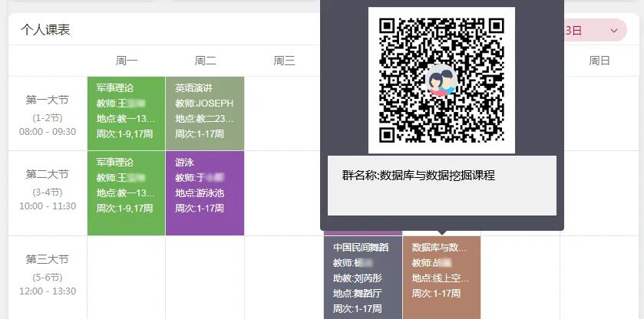Click the empty 周一 cell in 第三大节 row
Image resolution: width=644 pixels, height=319 pixels.
[126, 278]
